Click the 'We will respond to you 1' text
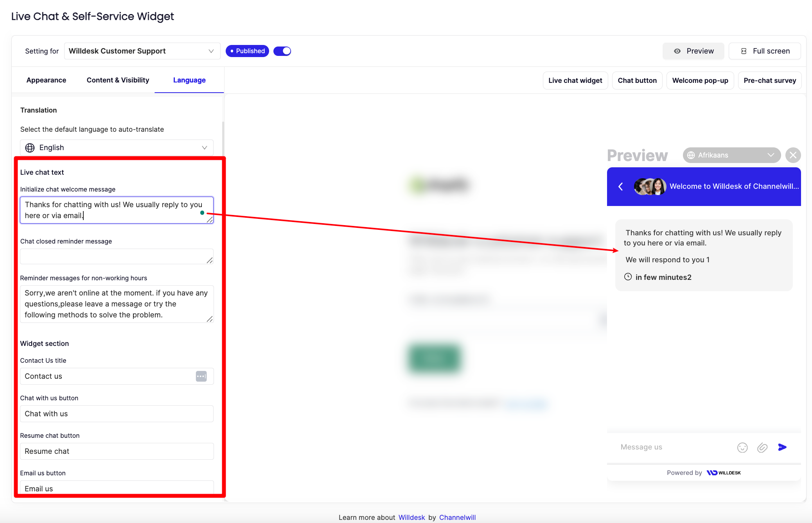This screenshot has height=523, width=812. tap(667, 260)
